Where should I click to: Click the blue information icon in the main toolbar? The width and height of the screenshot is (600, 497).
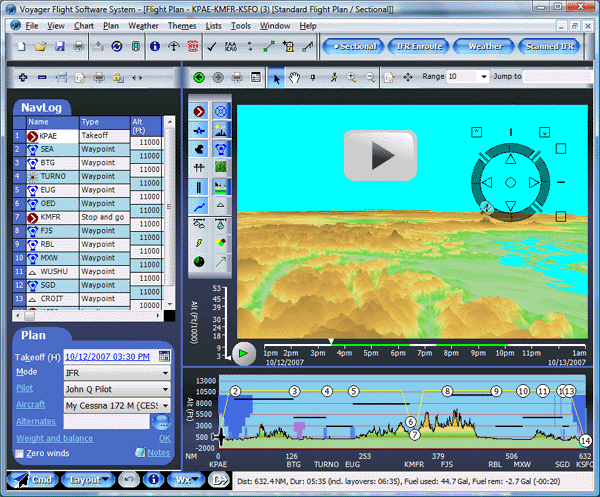[x=155, y=47]
